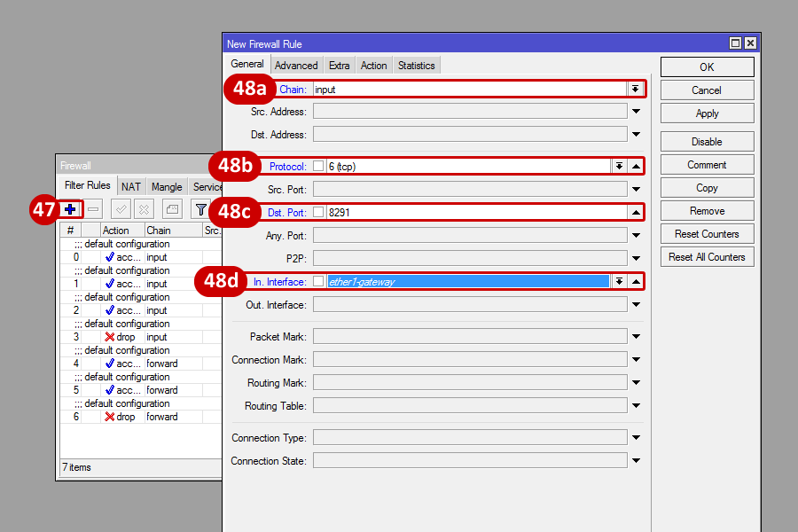
Task: Click blue accept checkmark icon of rule 0
Action: coord(109,257)
